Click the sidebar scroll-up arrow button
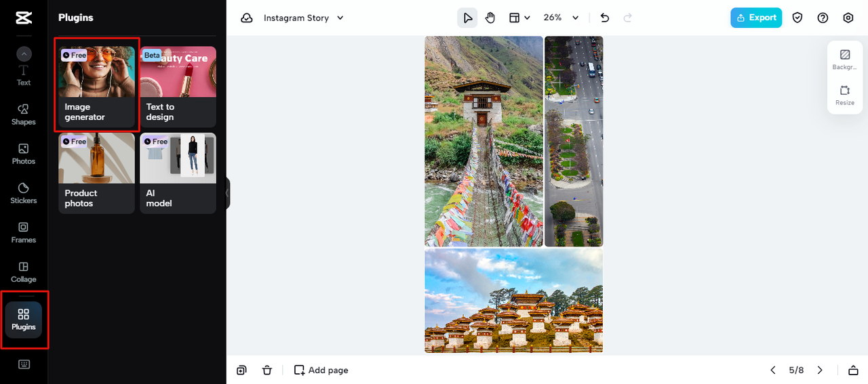Screen dimensions: 868x384 pyautogui.click(x=24, y=54)
